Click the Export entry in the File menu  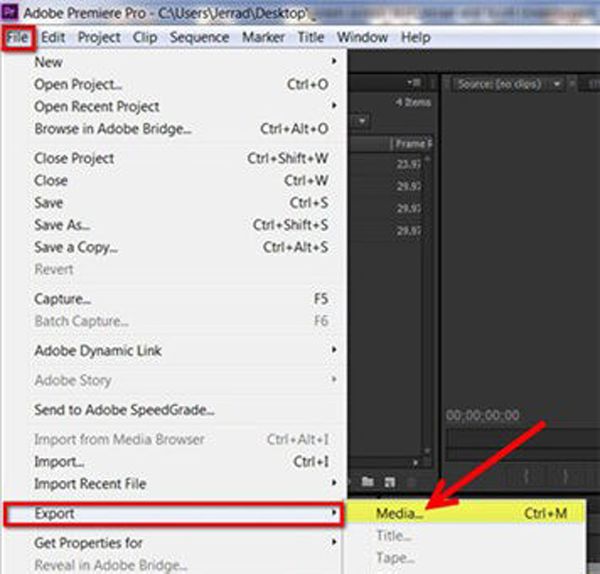pyautogui.click(x=173, y=514)
